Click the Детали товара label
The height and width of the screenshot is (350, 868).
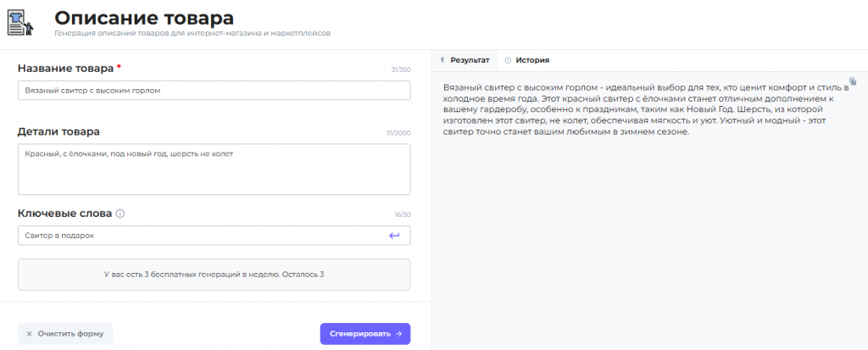[x=59, y=132]
